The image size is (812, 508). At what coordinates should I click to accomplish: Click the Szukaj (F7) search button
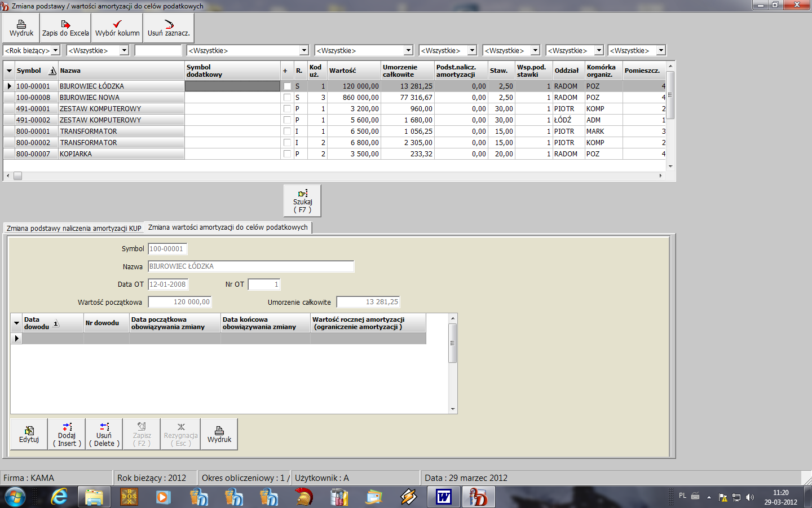(x=302, y=200)
